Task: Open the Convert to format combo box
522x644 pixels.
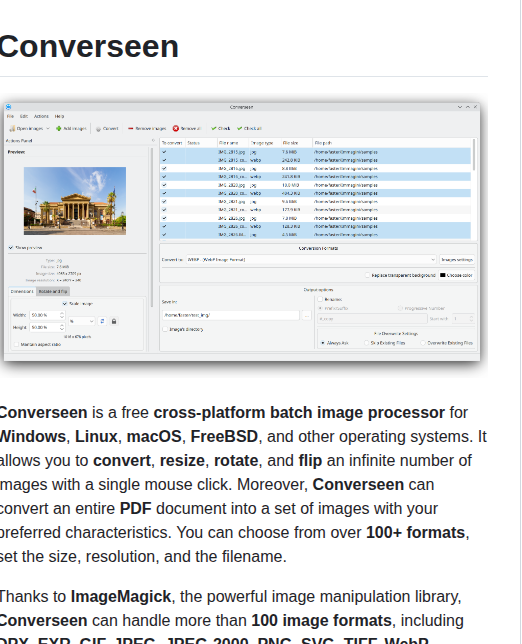Action: [x=311, y=260]
